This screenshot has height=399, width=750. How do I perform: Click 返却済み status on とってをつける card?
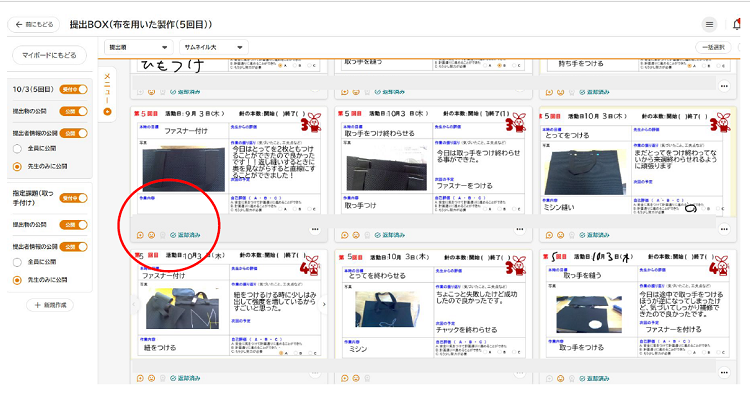pos(595,235)
